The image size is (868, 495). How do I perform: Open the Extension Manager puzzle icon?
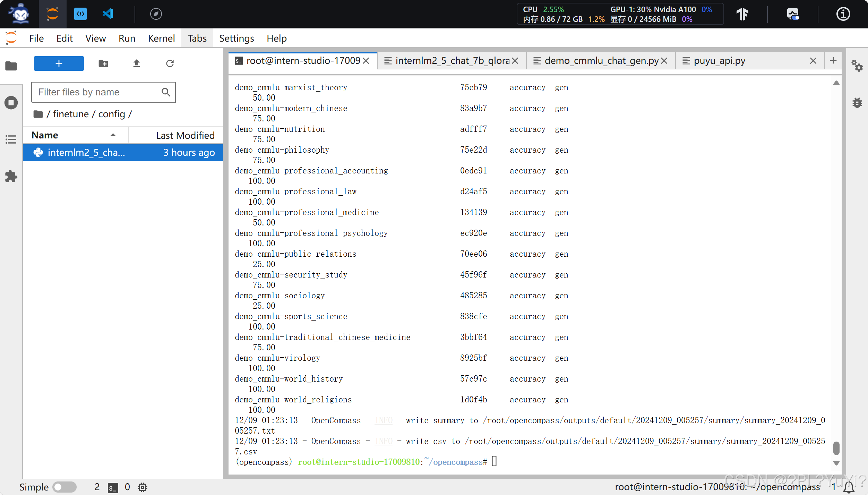(x=11, y=176)
